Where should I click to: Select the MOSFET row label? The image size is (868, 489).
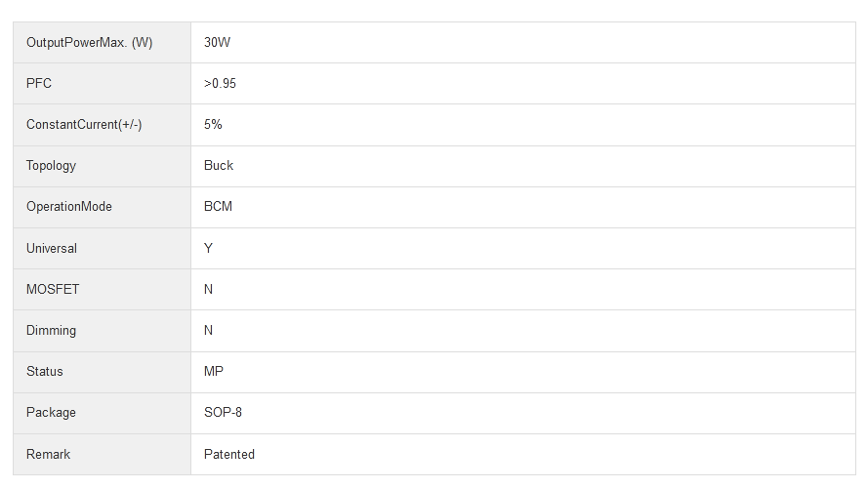click(53, 290)
